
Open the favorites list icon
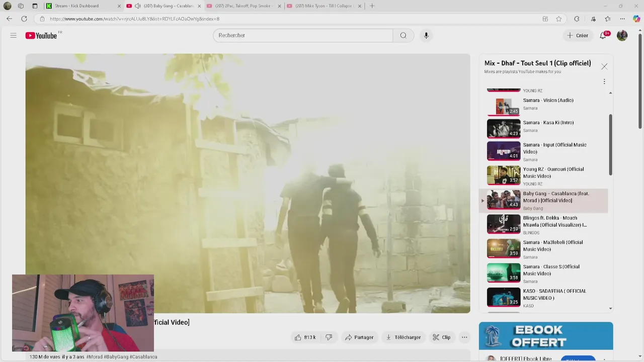[608, 19]
